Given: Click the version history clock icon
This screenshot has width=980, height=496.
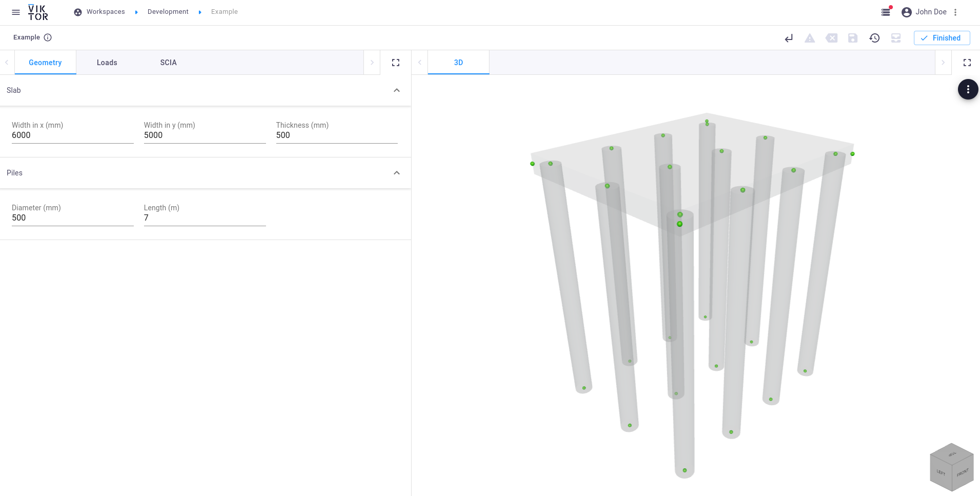Looking at the screenshot, I should tap(874, 38).
